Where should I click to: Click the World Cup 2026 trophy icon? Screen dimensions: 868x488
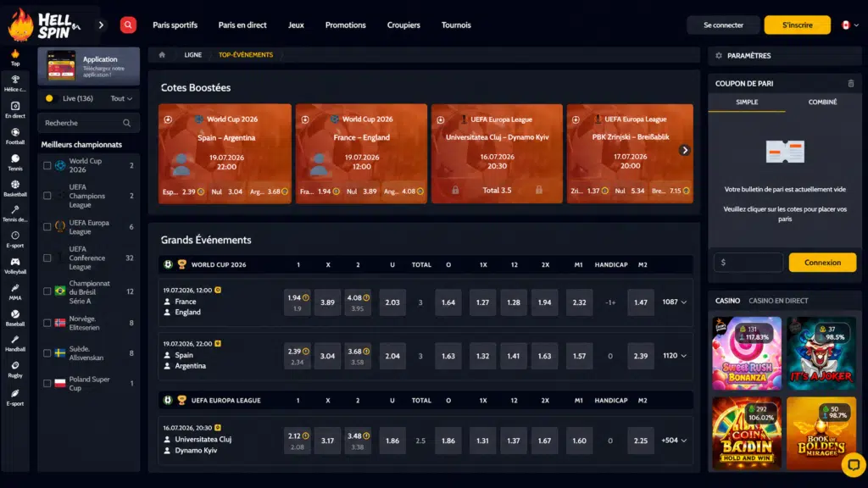[x=181, y=264]
